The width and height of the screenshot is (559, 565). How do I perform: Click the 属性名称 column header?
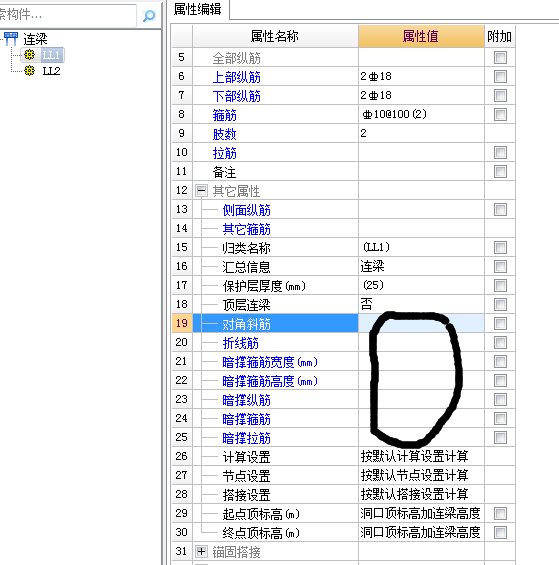[x=275, y=36]
